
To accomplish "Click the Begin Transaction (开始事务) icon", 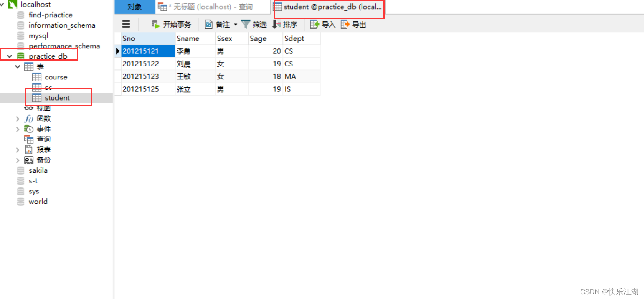I will (x=156, y=24).
